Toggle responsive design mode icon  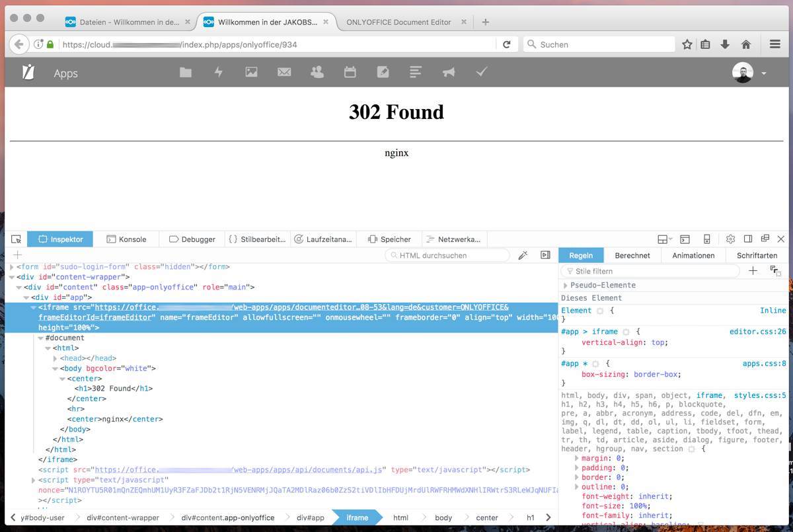706,239
